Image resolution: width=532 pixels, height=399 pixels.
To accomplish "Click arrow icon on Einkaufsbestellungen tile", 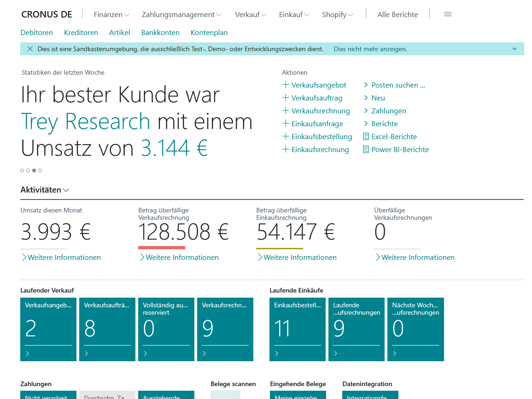I will (277, 353).
